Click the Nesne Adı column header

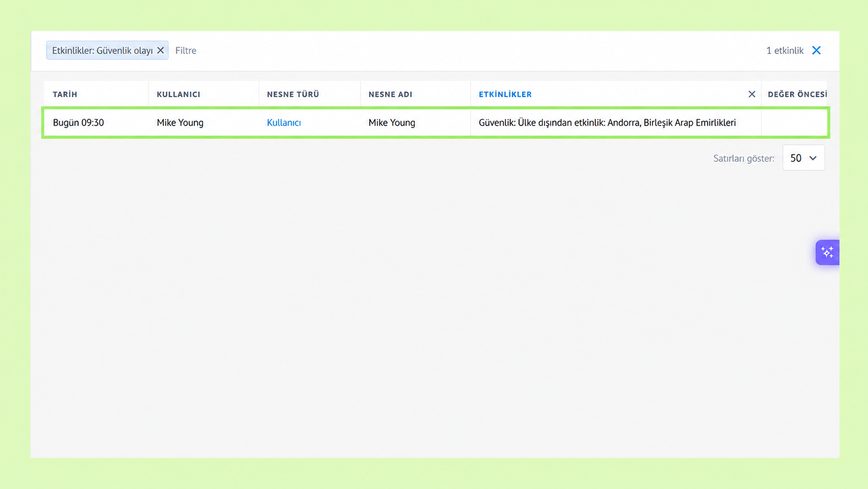(x=390, y=94)
